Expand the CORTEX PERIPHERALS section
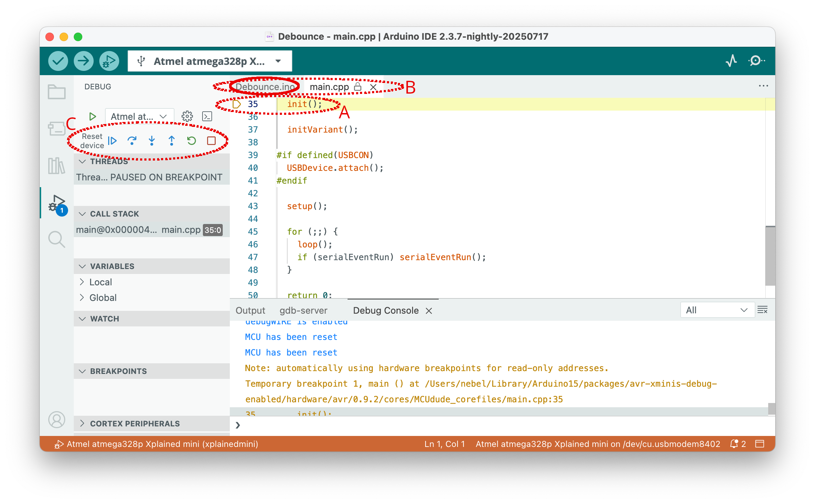This screenshot has height=504, width=815. click(83, 424)
